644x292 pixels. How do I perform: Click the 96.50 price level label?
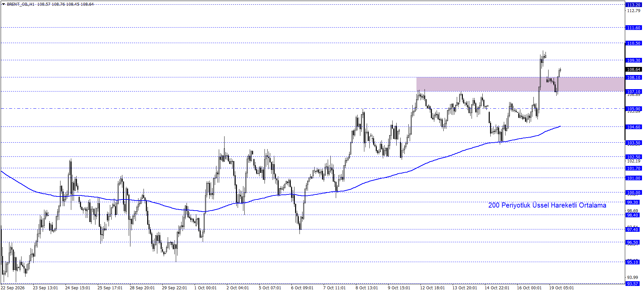[633, 242]
